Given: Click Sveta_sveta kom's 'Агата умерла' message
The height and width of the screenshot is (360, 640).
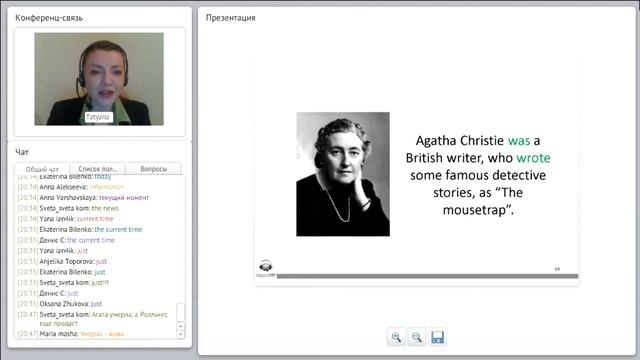Looking at the screenshot, I should pyautogui.click(x=93, y=319).
